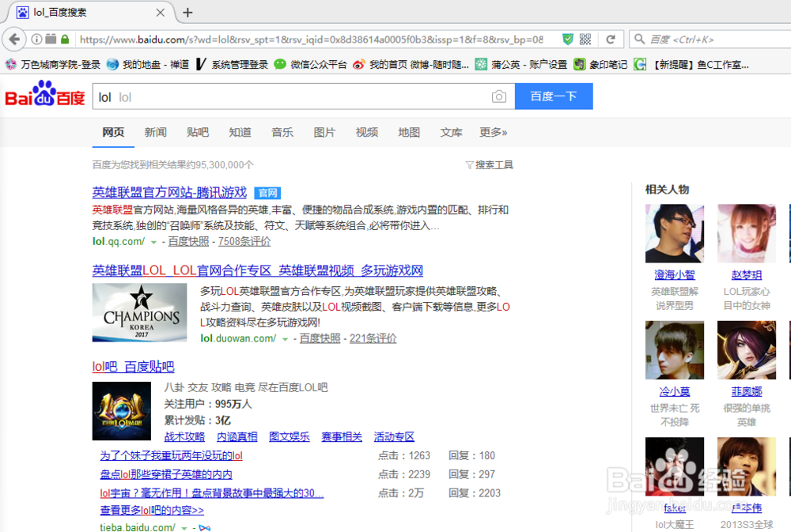Open the 系统管理登录 bookmark

[232, 65]
